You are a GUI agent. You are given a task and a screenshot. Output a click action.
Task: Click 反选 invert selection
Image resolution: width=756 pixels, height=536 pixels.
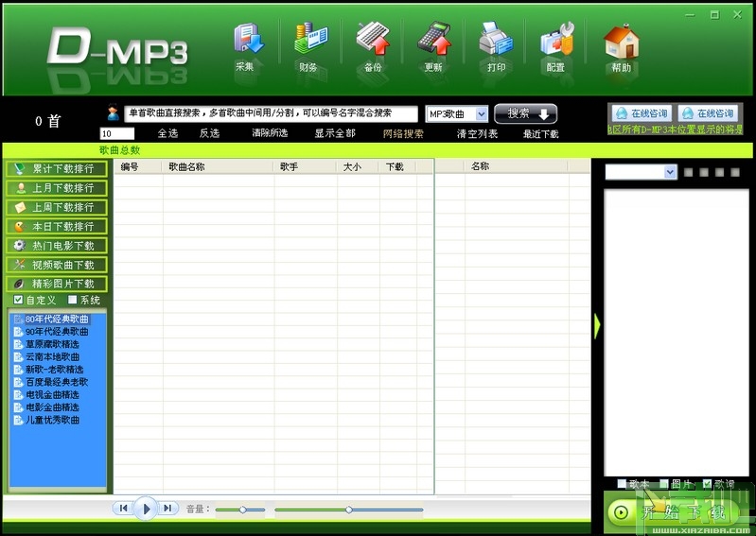(209, 133)
